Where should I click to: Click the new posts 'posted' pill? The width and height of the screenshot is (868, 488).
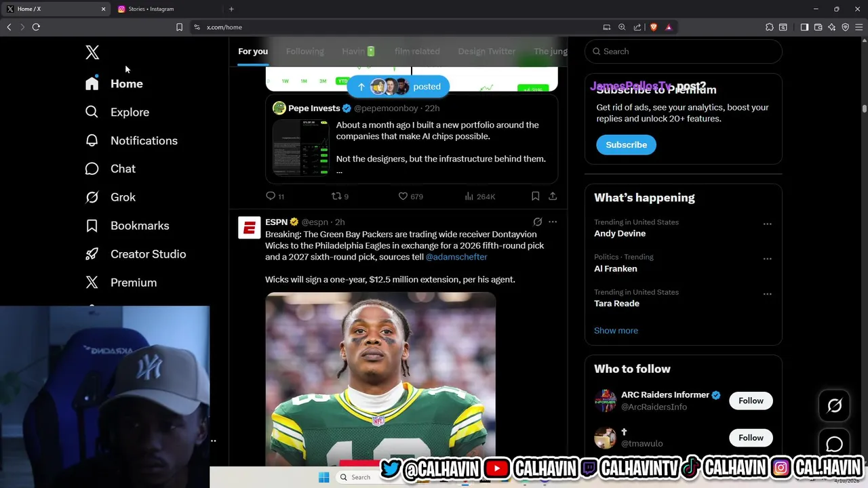[398, 87]
